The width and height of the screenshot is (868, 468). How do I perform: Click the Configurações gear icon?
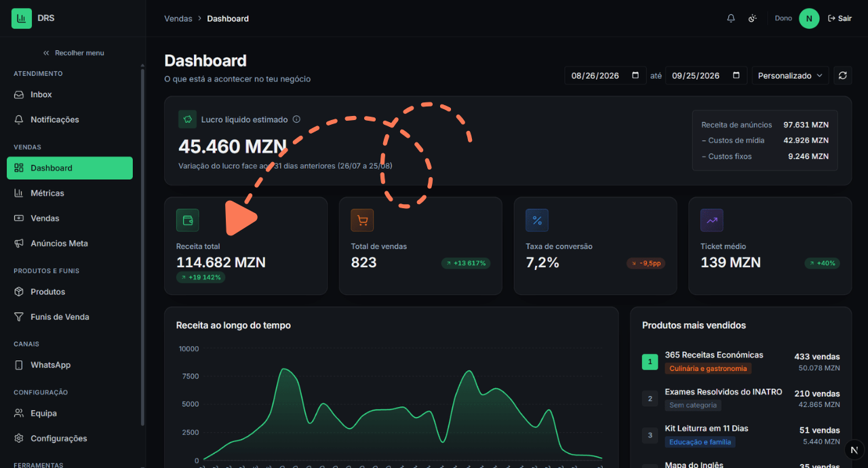coord(19,438)
